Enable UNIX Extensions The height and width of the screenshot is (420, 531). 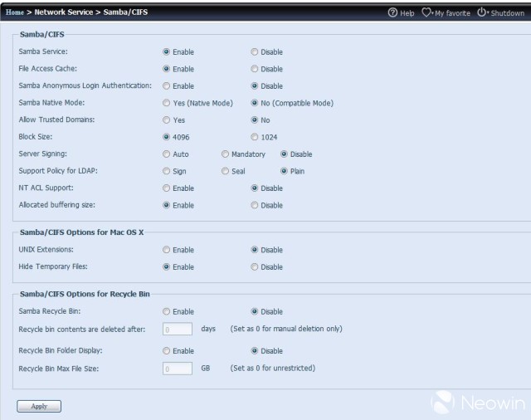coord(166,250)
